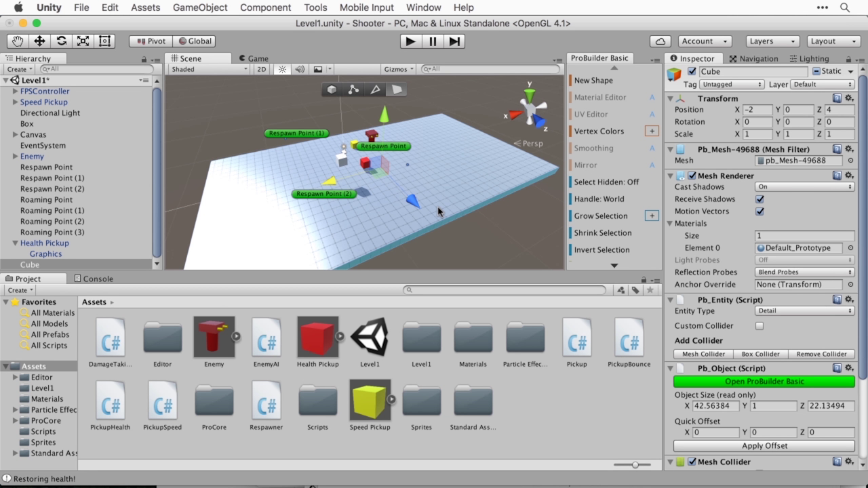Image resolution: width=868 pixels, height=488 pixels.
Task: Select ProBuilder object mode cube icon
Action: point(332,89)
